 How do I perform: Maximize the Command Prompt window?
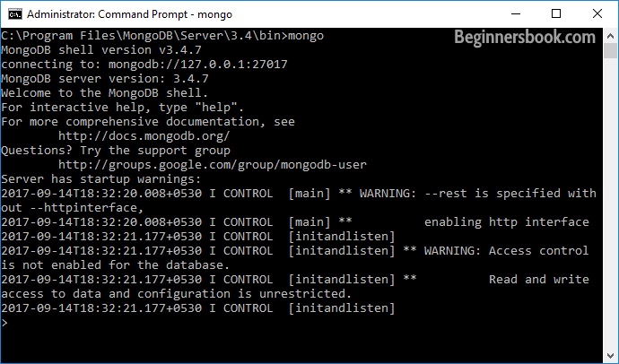click(556, 13)
